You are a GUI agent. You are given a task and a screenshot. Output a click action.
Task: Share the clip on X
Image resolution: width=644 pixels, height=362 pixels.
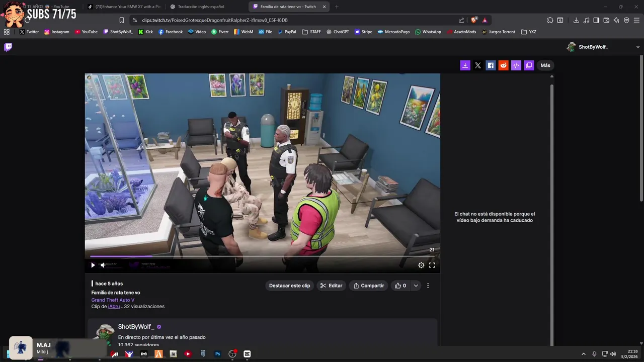pos(478,65)
